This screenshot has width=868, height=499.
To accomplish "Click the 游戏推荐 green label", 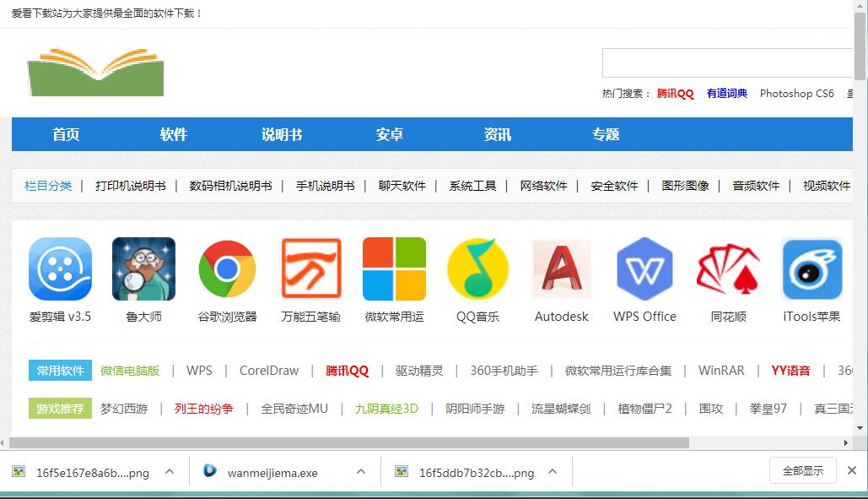I will [x=61, y=409].
